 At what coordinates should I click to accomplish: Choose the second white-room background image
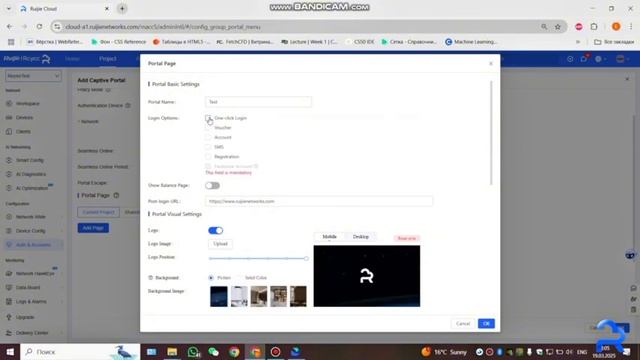pyautogui.click(x=239, y=296)
